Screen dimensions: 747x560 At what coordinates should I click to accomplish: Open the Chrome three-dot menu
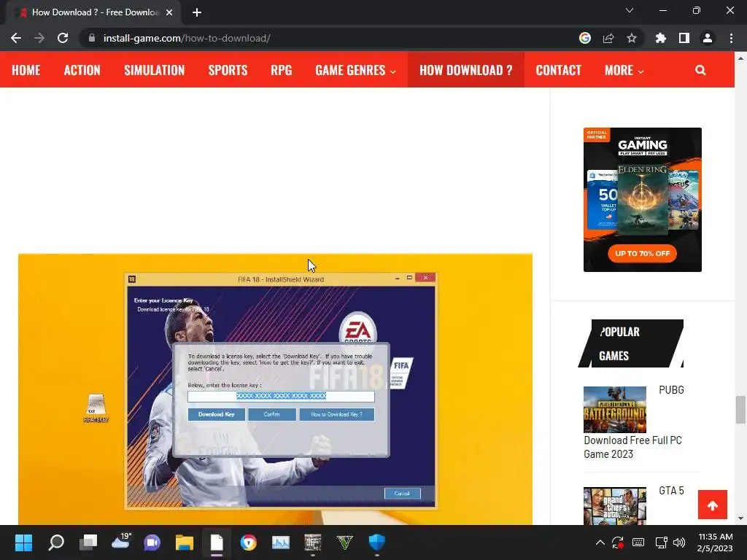click(731, 38)
